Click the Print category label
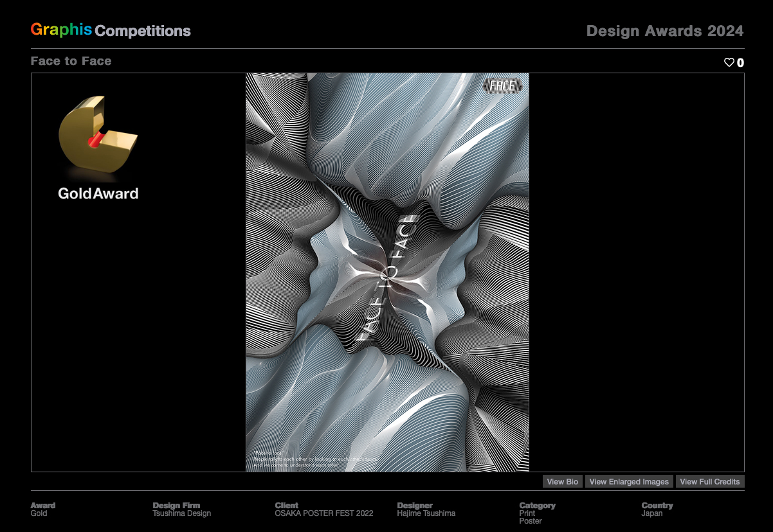Screen dimensions: 773x532 point(526,513)
